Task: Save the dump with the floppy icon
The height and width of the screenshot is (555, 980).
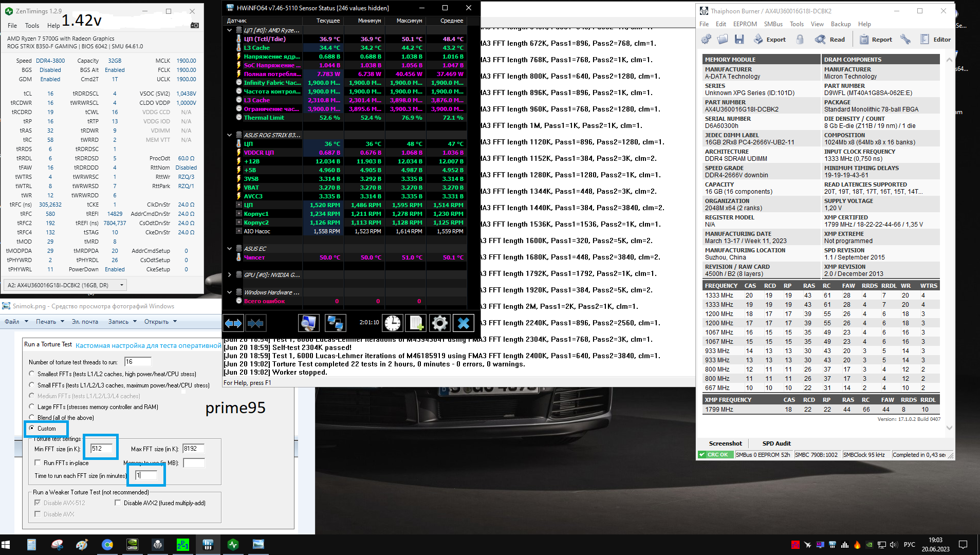Action: point(739,40)
